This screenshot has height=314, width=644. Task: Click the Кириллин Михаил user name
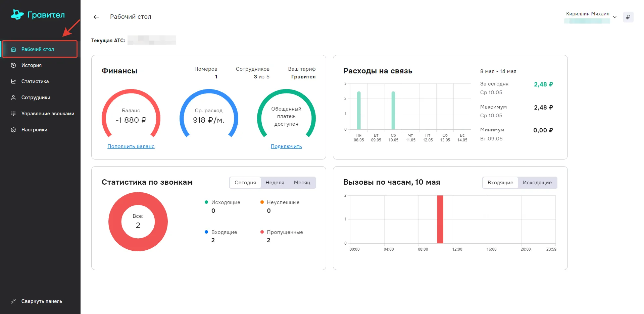(x=588, y=14)
